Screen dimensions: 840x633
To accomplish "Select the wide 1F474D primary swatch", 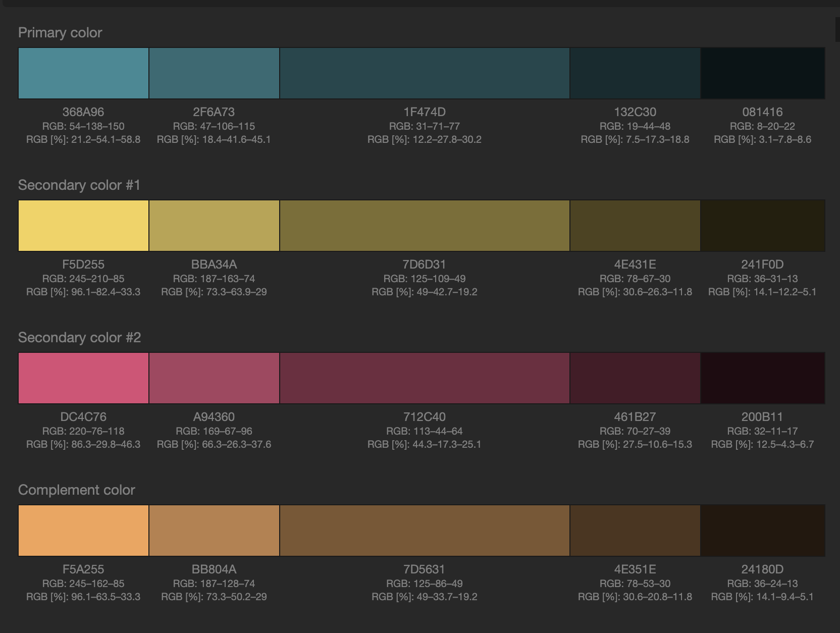I will [424, 73].
